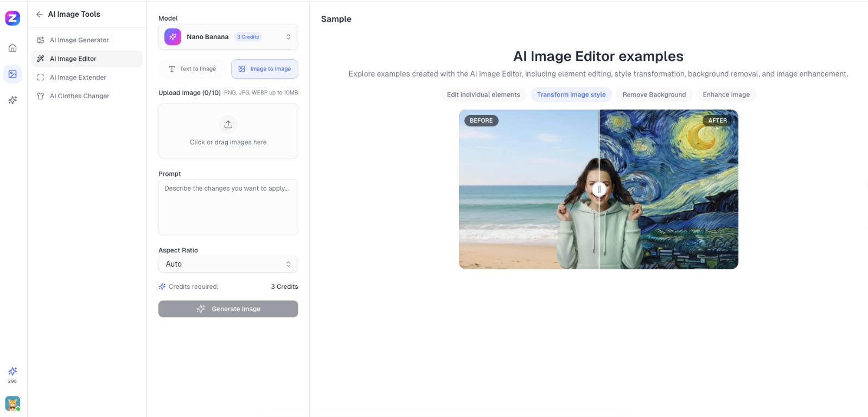Click the "Upload Image (0/10)" label
Screen dimensions: 868x417
tap(189, 93)
